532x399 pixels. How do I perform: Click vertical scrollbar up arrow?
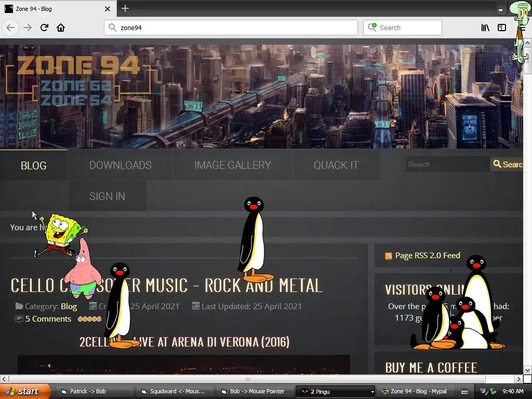527,43
